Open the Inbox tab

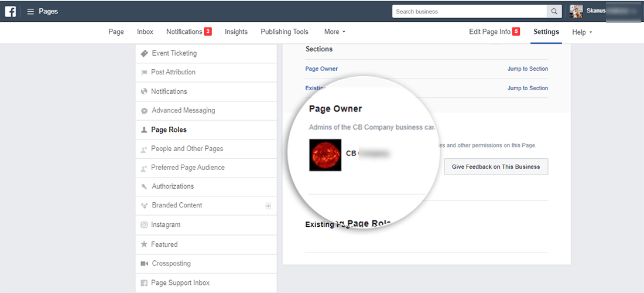pos(145,32)
